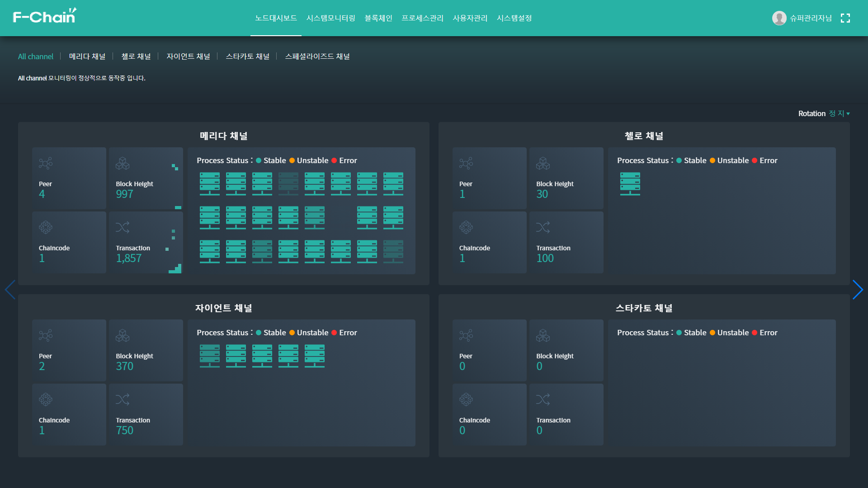
Task: Select the All channel tab
Action: pos(36,56)
